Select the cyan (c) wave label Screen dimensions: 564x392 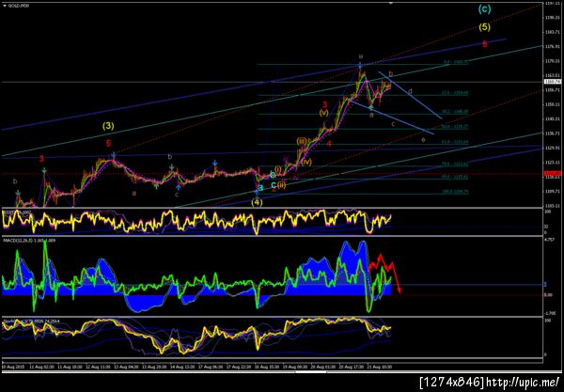pos(484,9)
